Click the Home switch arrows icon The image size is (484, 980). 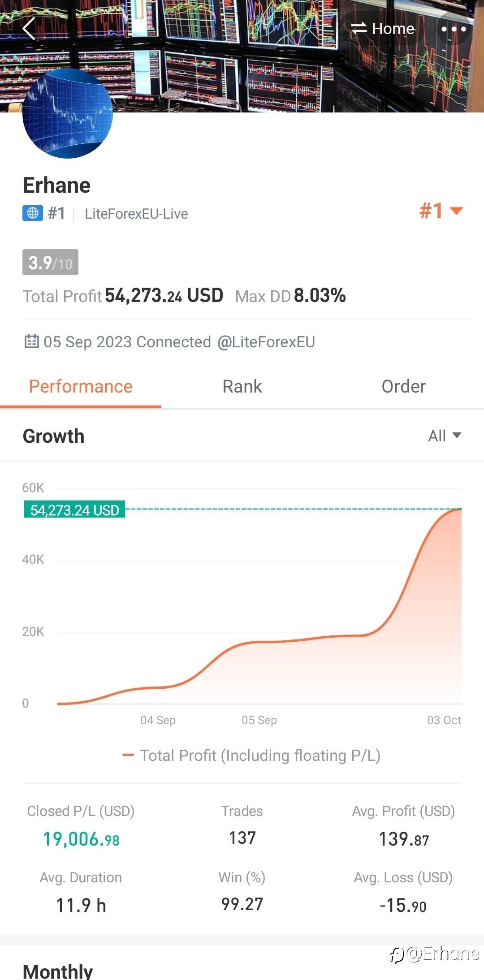click(359, 29)
